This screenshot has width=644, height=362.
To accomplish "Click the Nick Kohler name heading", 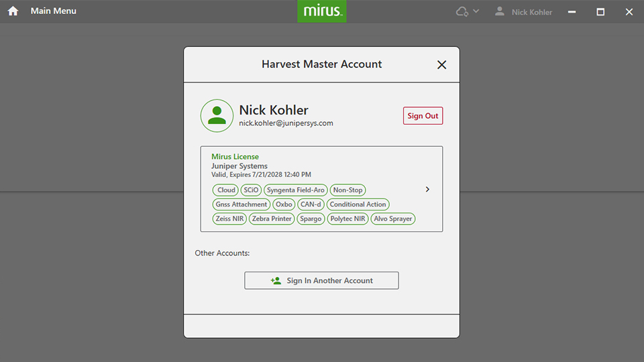I will [274, 110].
